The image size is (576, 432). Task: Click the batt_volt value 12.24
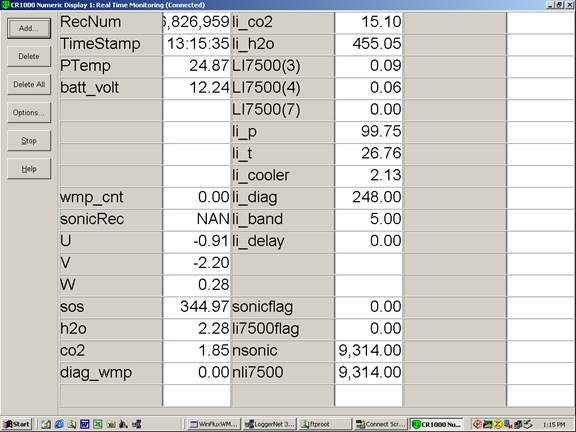tap(197, 88)
